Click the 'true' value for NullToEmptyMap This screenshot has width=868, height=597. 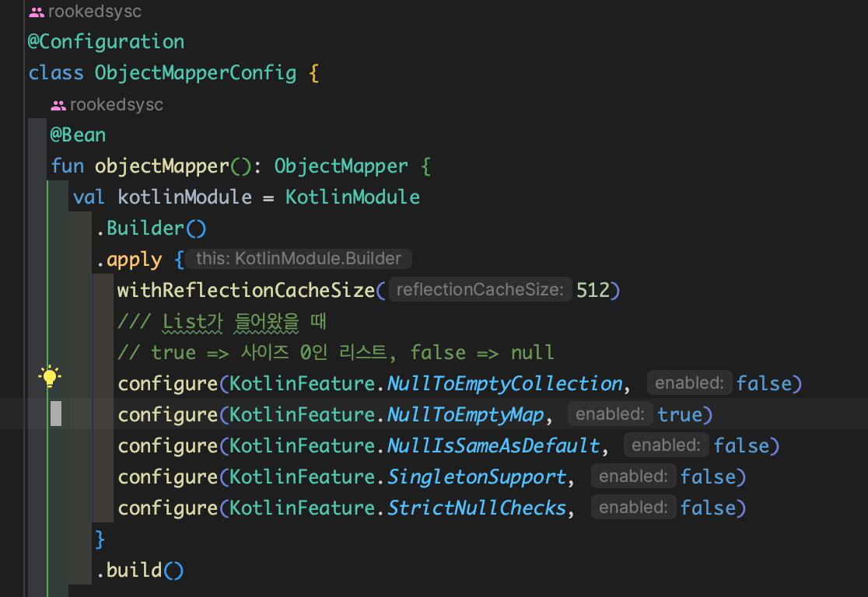point(679,414)
